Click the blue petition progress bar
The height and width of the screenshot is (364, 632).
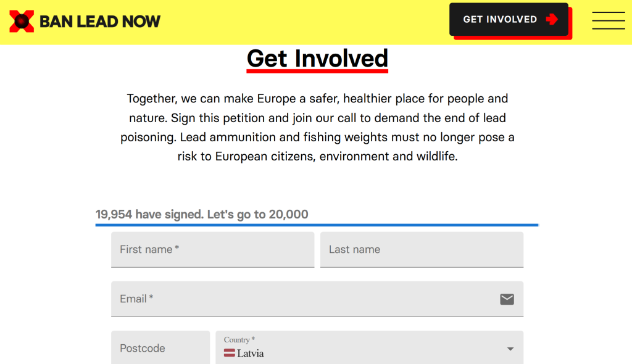[x=317, y=225]
